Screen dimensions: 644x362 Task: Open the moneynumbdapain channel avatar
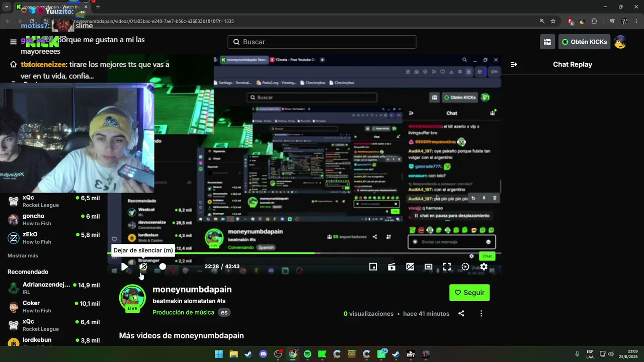point(132,298)
